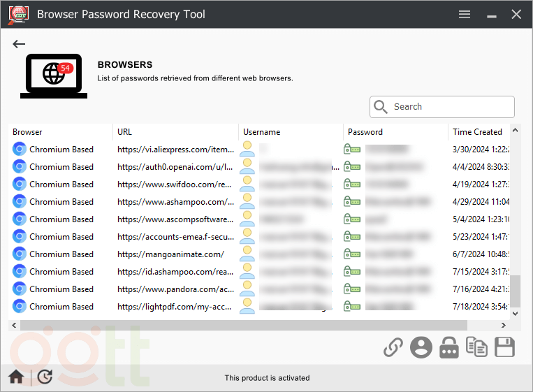Click the copy password padlock icon
The width and height of the screenshot is (533, 392).
(x=449, y=347)
